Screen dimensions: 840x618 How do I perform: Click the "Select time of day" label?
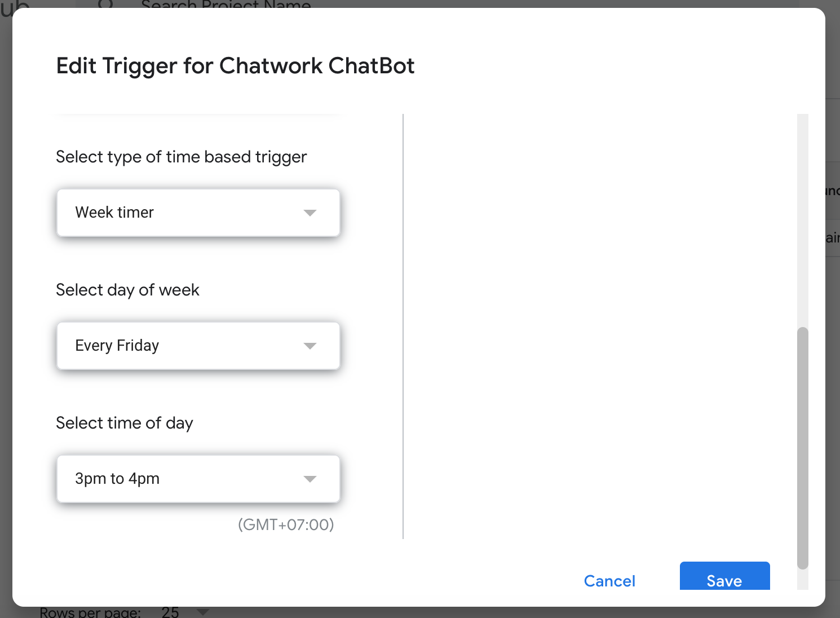125,423
